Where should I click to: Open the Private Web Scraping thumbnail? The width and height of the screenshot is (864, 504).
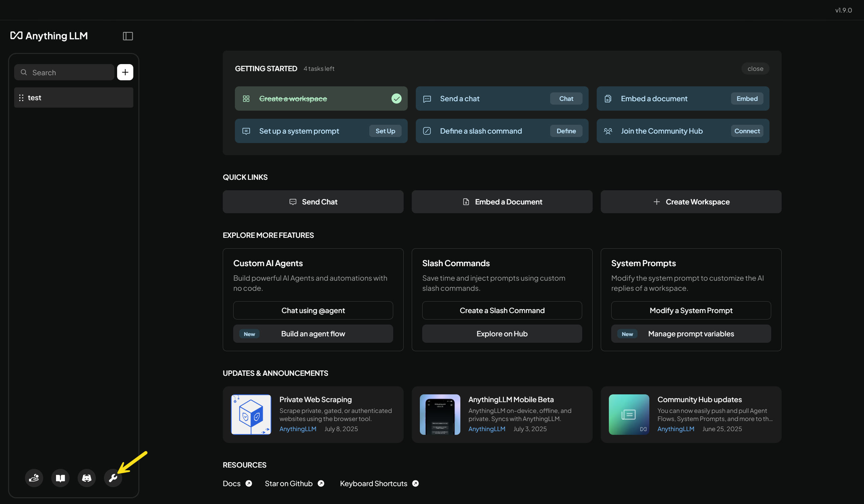tap(251, 415)
